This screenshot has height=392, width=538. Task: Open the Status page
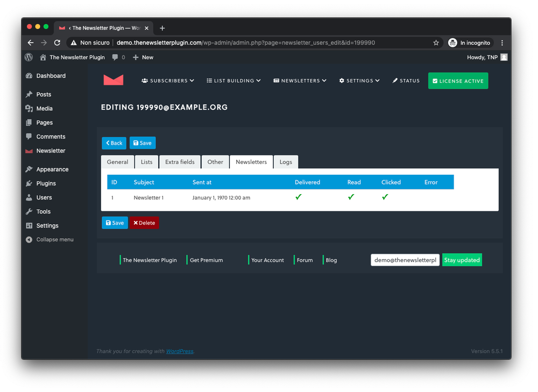point(406,81)
